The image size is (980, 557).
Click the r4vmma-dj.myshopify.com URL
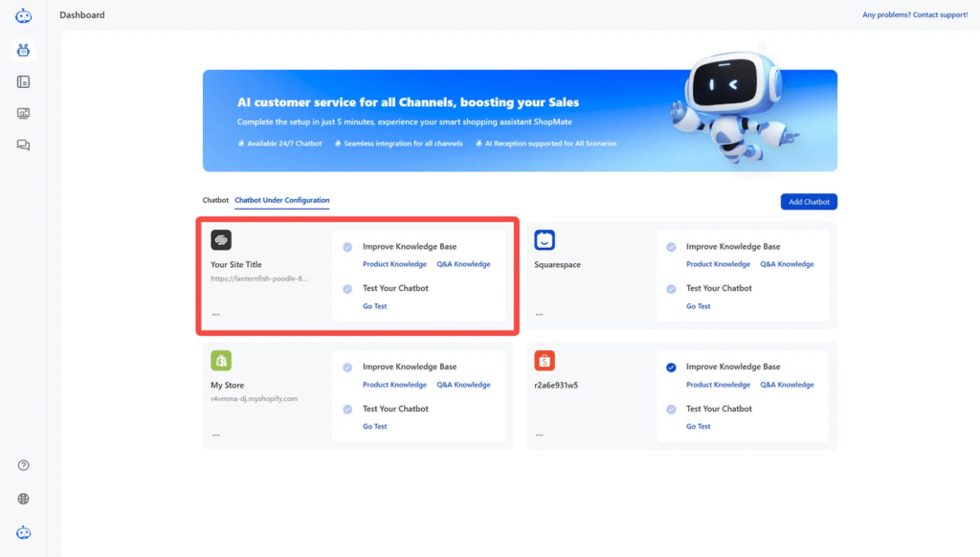coord(254,398)
